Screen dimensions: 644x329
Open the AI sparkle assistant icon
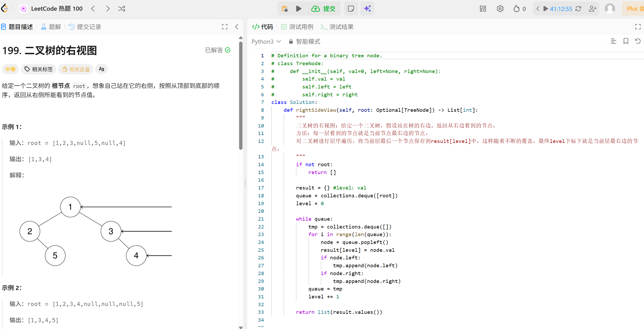[367, 9]
